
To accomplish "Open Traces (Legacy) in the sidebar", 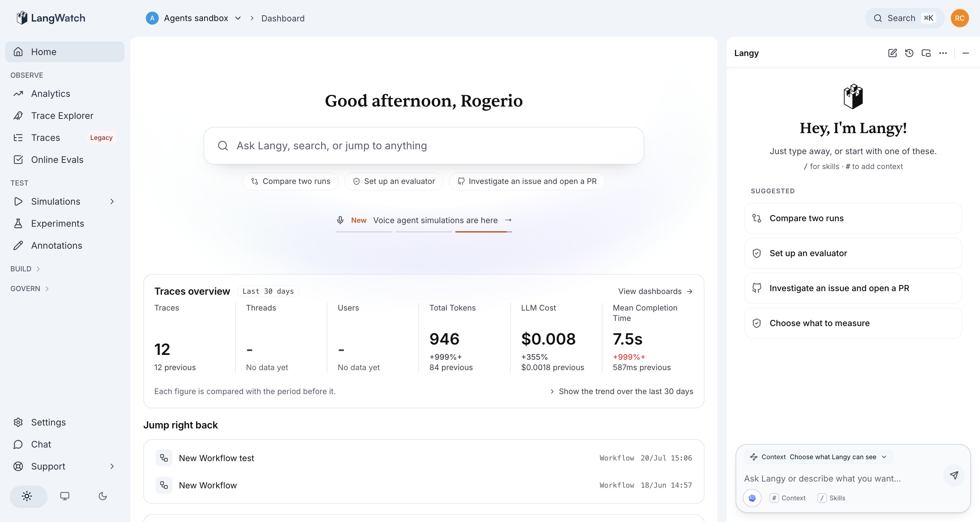I will pyautogui.click(x=65, y=138).
